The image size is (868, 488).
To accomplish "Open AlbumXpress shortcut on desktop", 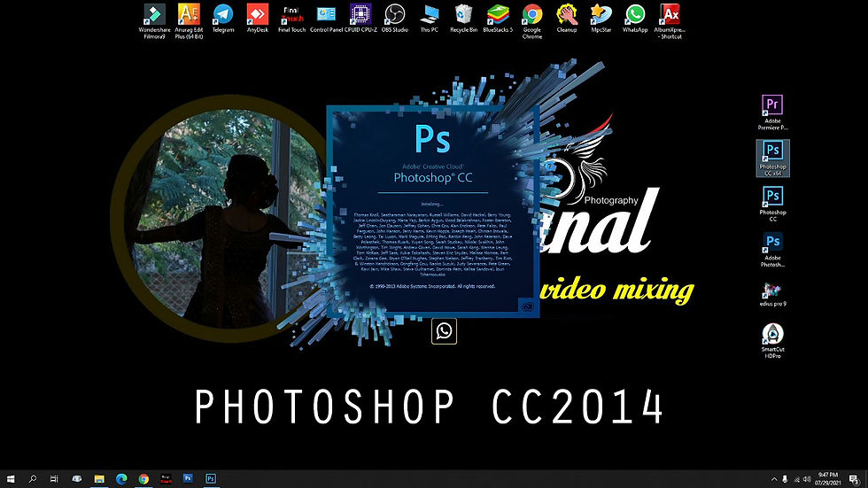I will click(x=670, y=21).
